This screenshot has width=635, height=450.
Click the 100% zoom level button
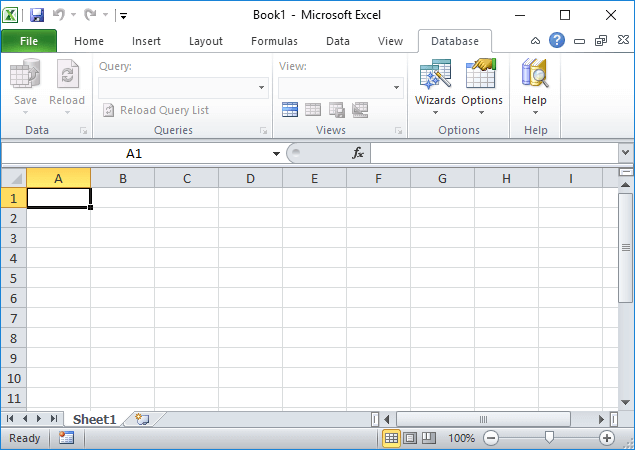(x=461, y=438)
